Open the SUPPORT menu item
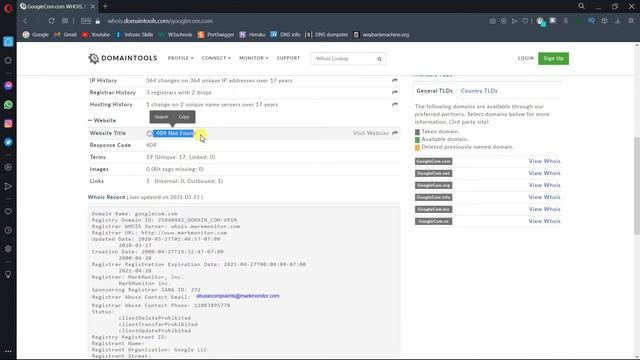 (x=288, y=58)
